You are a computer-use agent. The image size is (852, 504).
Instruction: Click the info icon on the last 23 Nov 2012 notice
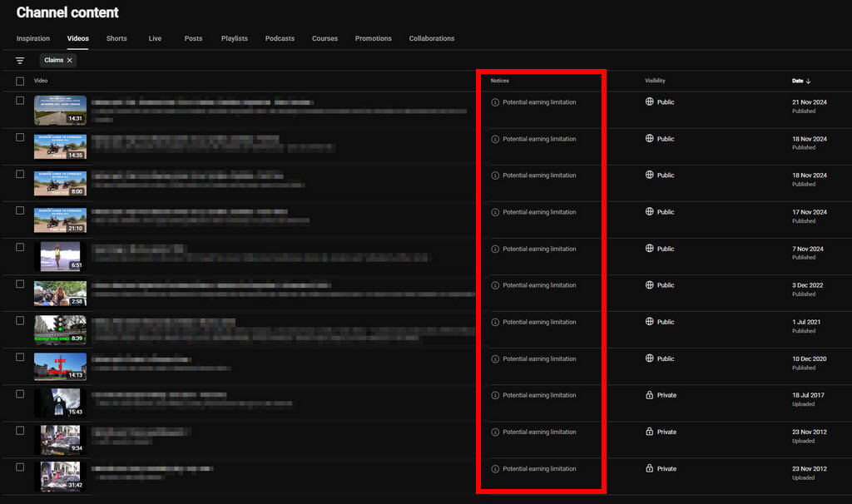coord(495,469)
